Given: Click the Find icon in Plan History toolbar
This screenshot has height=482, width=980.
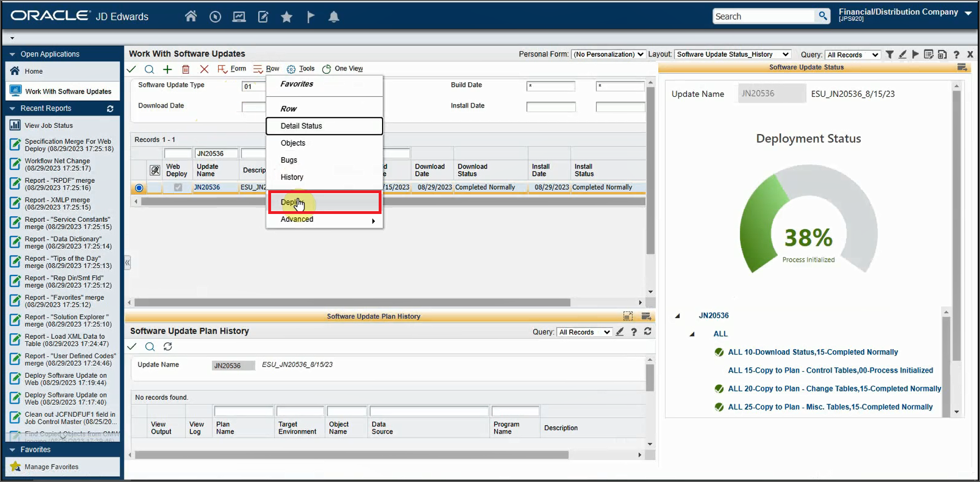Looking at the screenshot, I should pos(149,346).
